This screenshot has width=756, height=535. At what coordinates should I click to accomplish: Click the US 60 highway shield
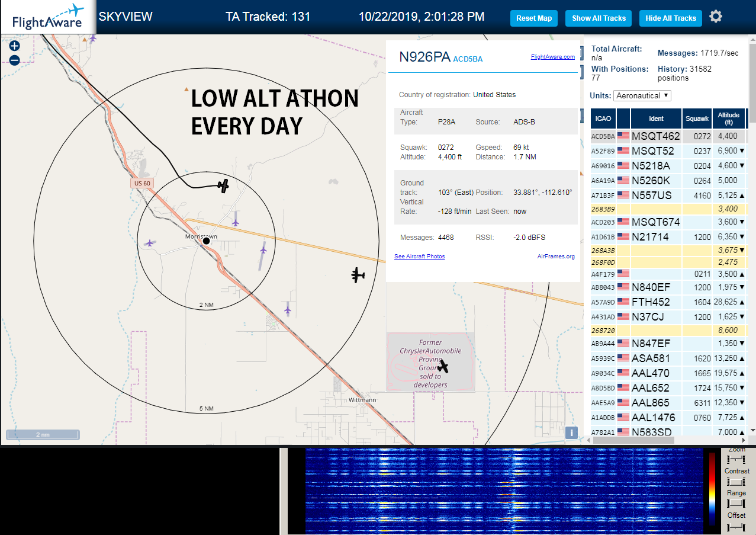(142, 183)
